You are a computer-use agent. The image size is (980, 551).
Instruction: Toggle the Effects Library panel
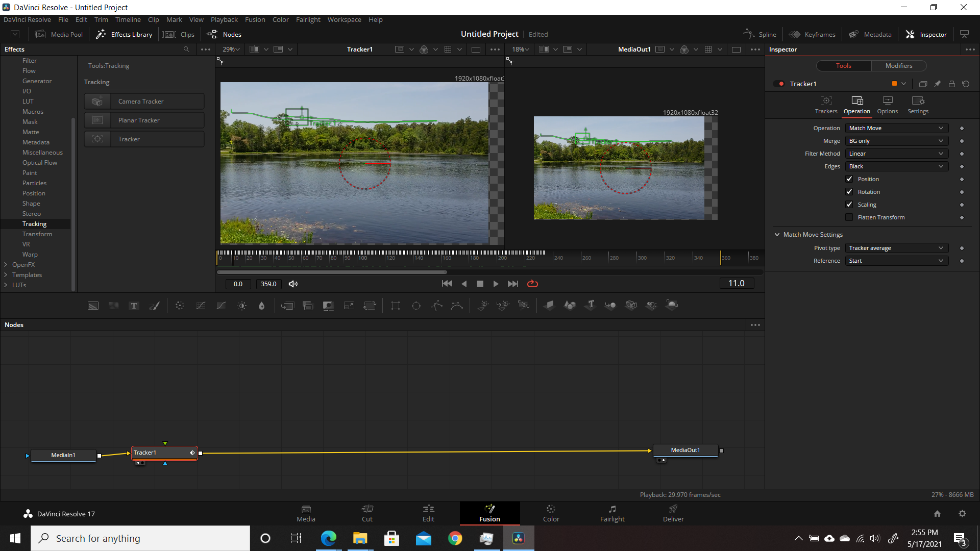pos(124,34)
